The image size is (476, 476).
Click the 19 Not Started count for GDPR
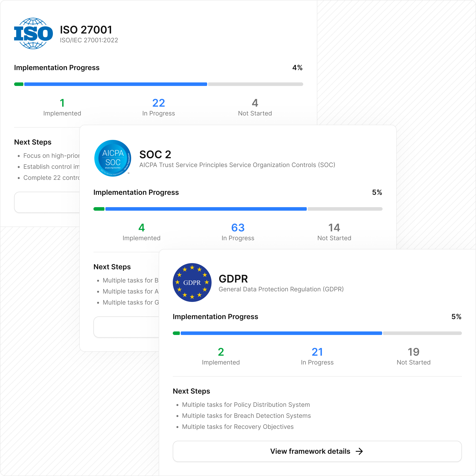[x=413, y=352]
